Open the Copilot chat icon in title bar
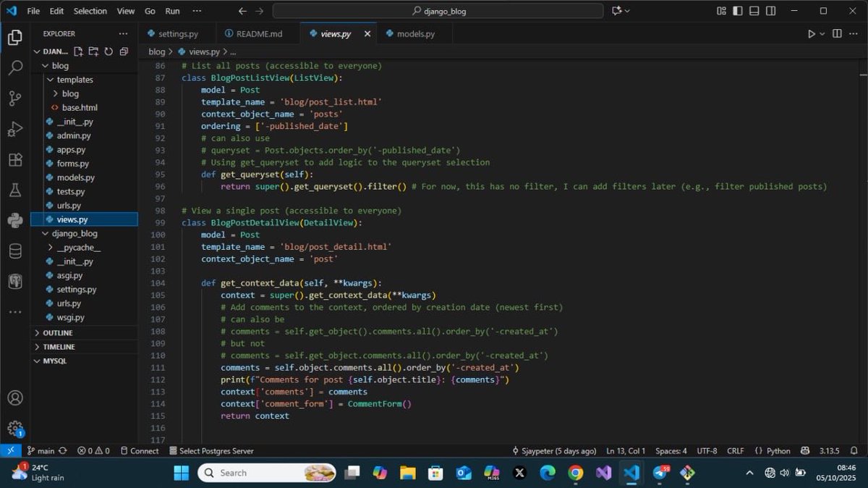Screen dimensions: 868x488 616,11
